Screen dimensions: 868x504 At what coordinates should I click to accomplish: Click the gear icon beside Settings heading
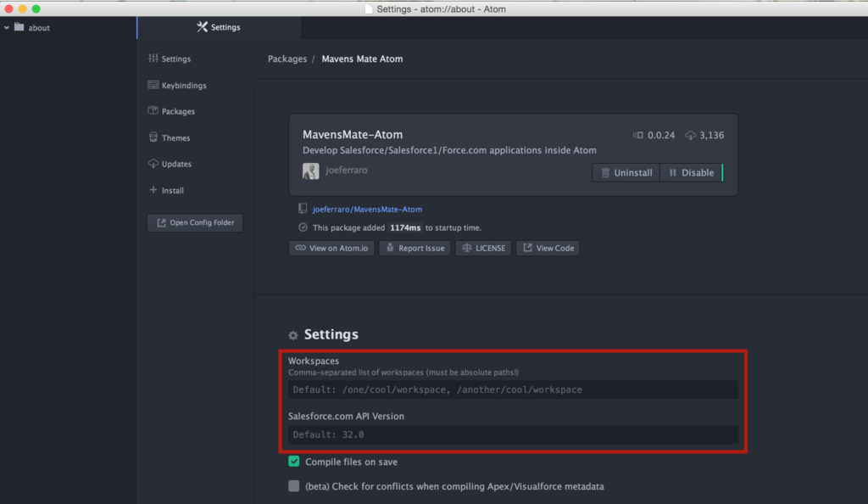pos(293,335)
